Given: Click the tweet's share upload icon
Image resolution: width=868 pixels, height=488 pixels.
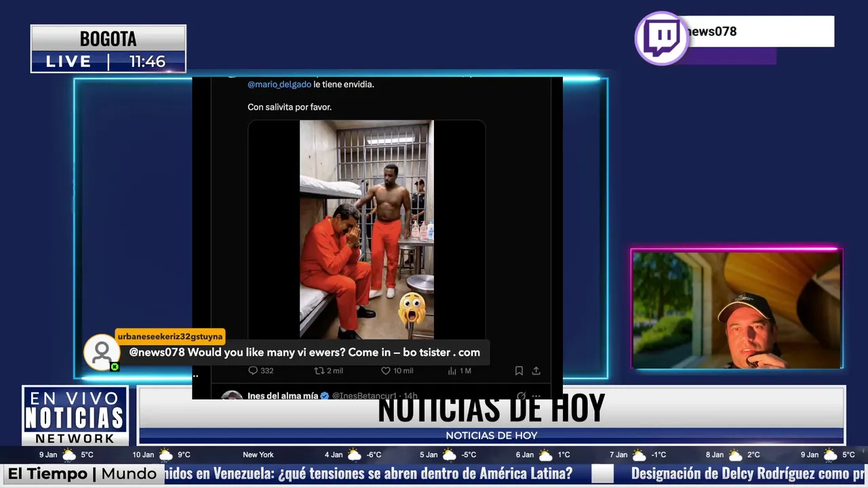Looking at the screenshot, I should pyautogui.click(x=536, y=371).
